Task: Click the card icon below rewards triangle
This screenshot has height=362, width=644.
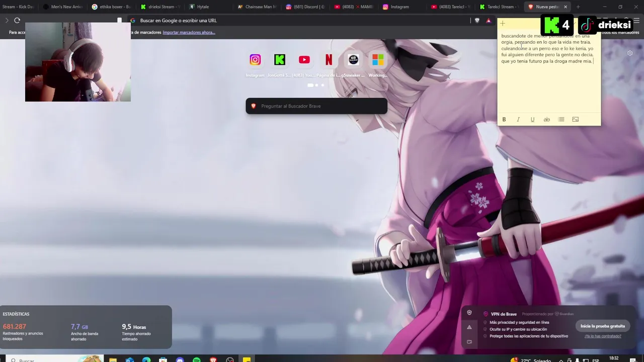Action: [x=469, y=342]
